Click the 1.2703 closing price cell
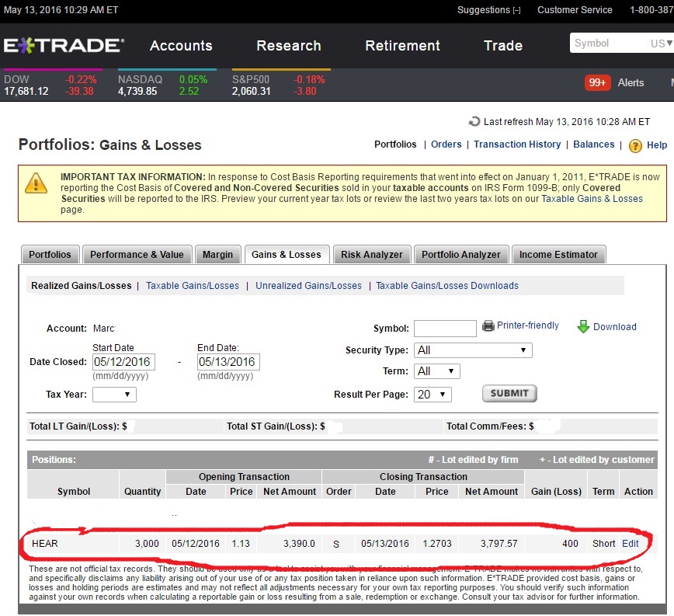 click(436, 543)
